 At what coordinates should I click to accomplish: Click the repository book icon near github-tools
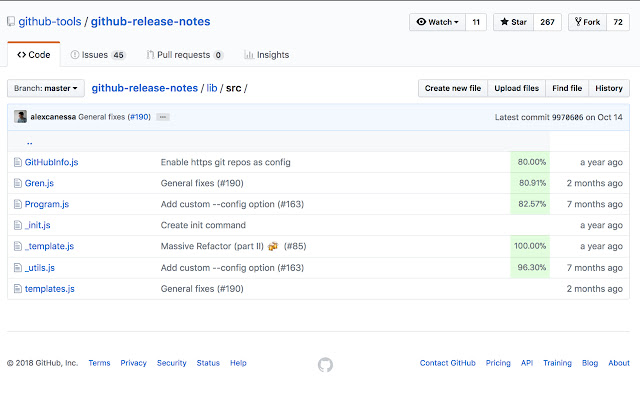[x=10, y=21]
